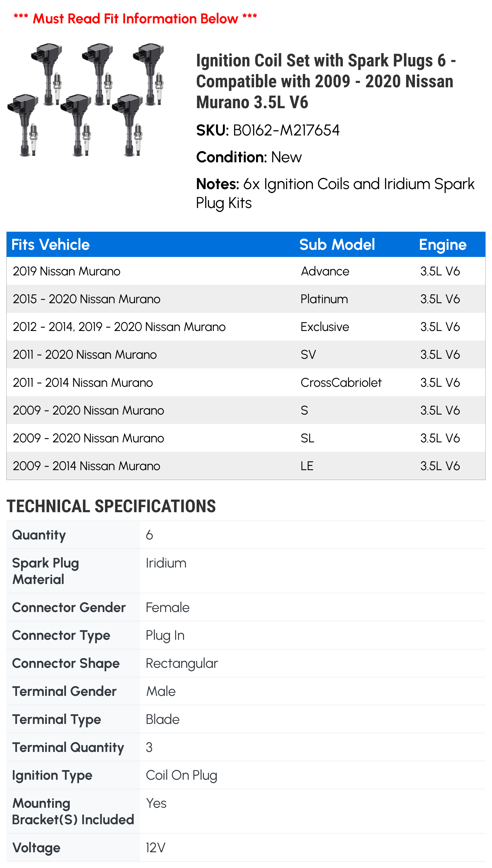Select the product title about Nissan Murano
This screenshot has width=492, height=868.
(326, 81)
